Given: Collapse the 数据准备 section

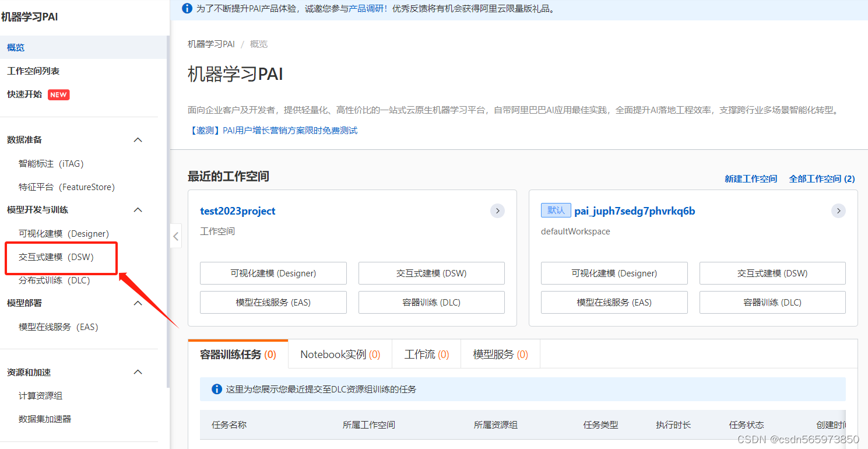Looking at the screenshot, I should click(x=138, y=140).
